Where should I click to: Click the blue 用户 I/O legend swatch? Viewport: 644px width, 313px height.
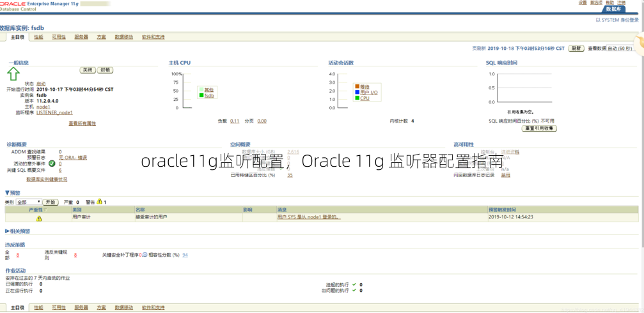coord(357,92)
